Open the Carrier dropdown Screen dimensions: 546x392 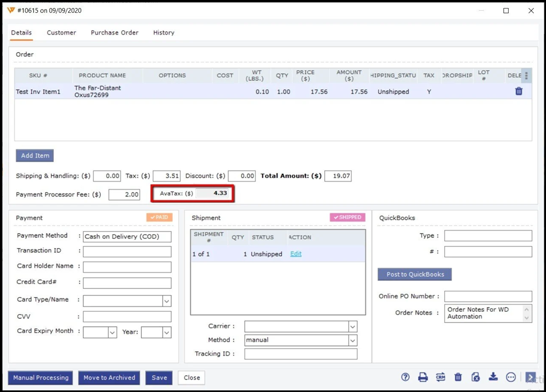352,326
